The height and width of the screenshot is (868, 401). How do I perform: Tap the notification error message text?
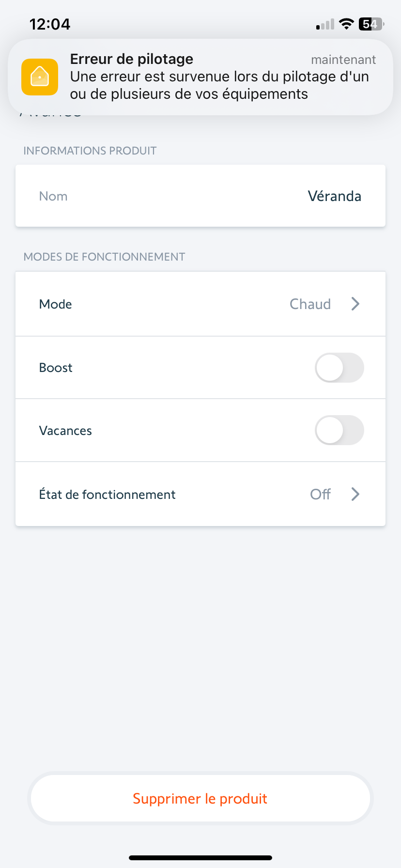click(219, 85)
